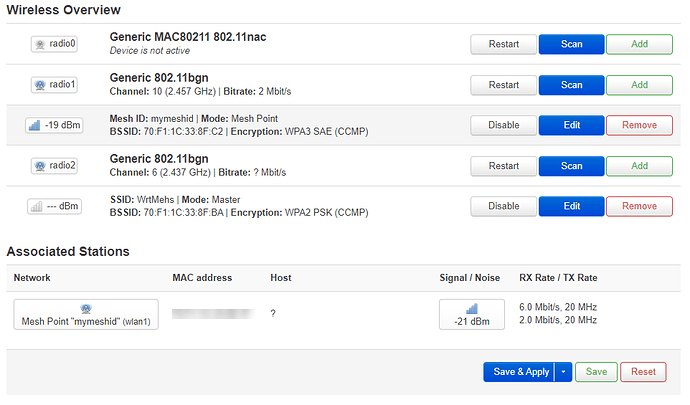
Task: Disable the mymeshid mesh point network
Action: 503,125
